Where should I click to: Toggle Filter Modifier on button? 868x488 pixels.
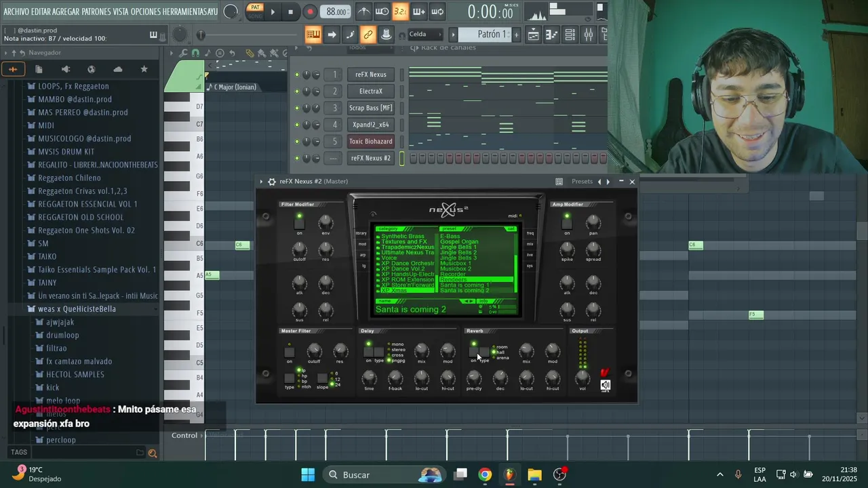299,224
